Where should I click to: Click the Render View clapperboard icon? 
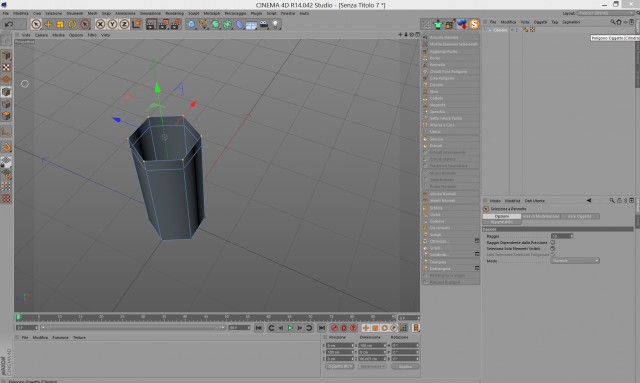(x=151, y=24)
